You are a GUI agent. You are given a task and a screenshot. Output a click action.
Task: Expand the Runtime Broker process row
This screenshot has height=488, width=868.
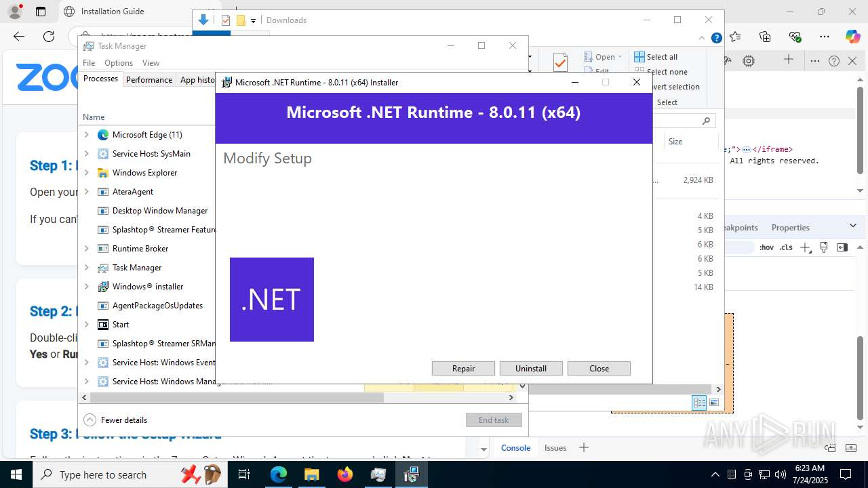86,249
